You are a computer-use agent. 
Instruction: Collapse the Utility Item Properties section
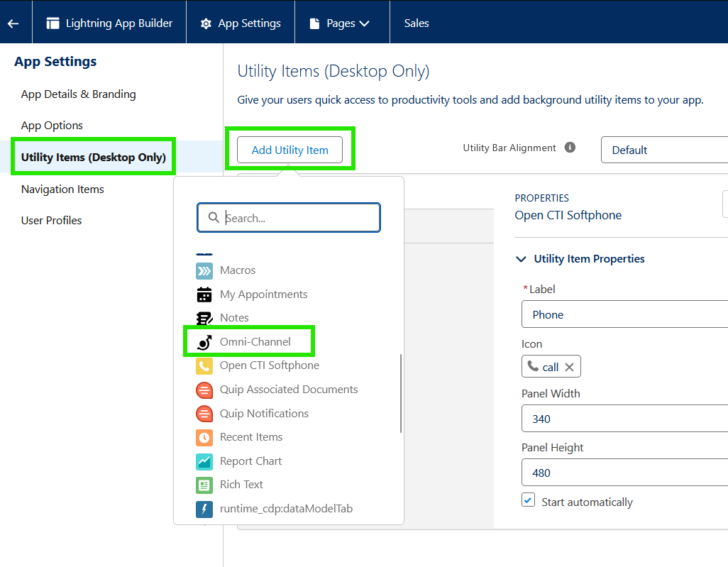(x=521, y=259)
